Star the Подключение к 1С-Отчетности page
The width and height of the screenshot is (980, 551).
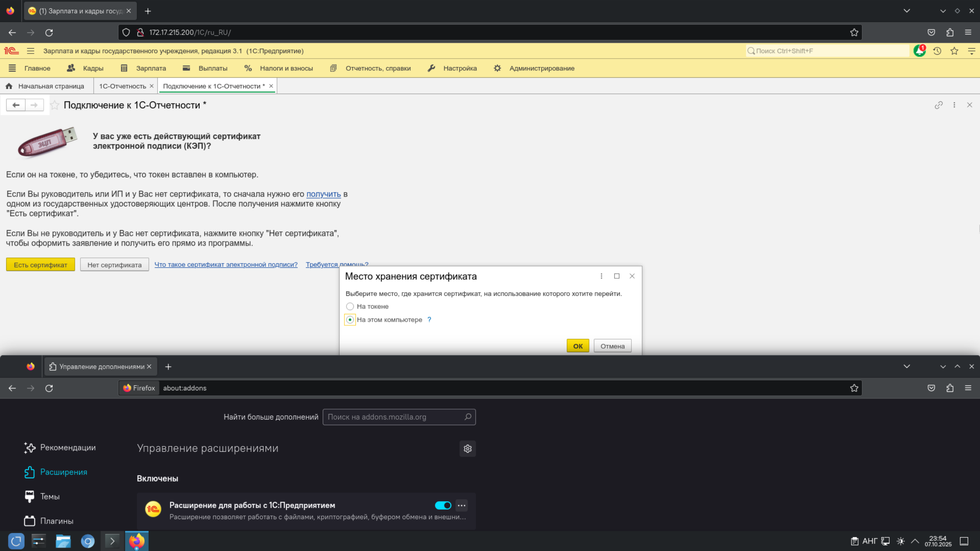coord(55,105)
